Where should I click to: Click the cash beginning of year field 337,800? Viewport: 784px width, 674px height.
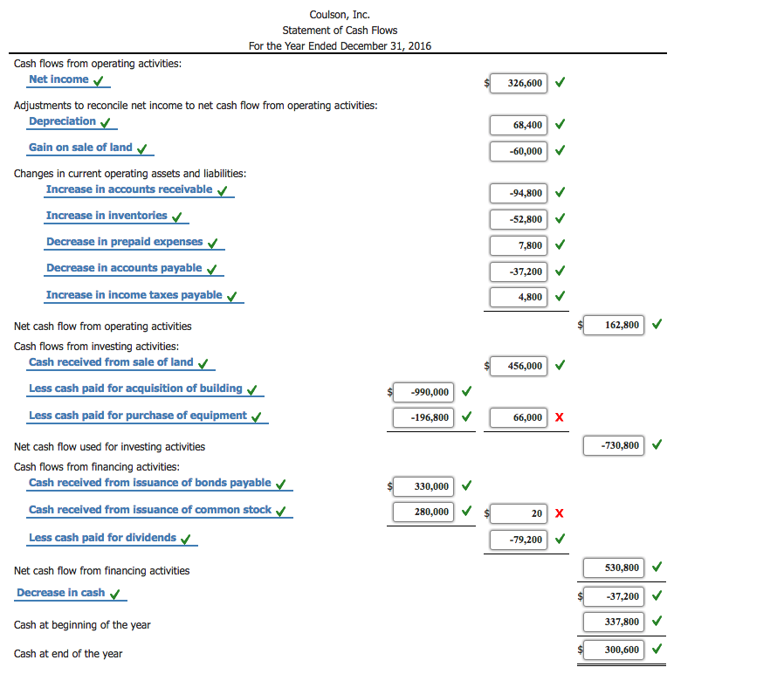(x=614, y=622)
